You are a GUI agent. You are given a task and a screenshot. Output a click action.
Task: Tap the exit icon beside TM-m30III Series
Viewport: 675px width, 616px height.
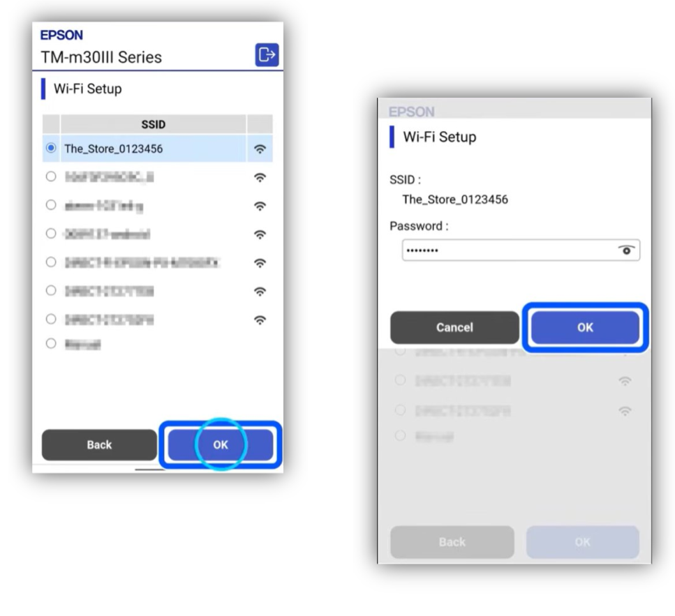[x=267, y=54]
